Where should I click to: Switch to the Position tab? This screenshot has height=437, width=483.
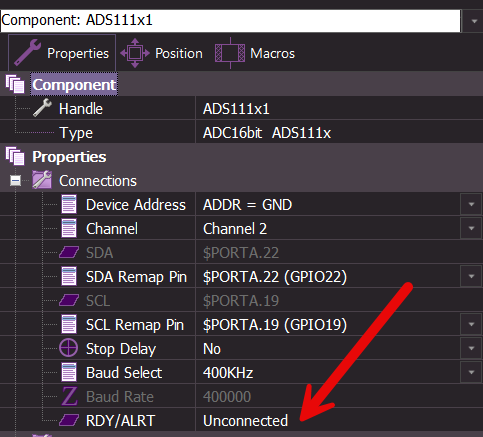click(x=162, y=53)
